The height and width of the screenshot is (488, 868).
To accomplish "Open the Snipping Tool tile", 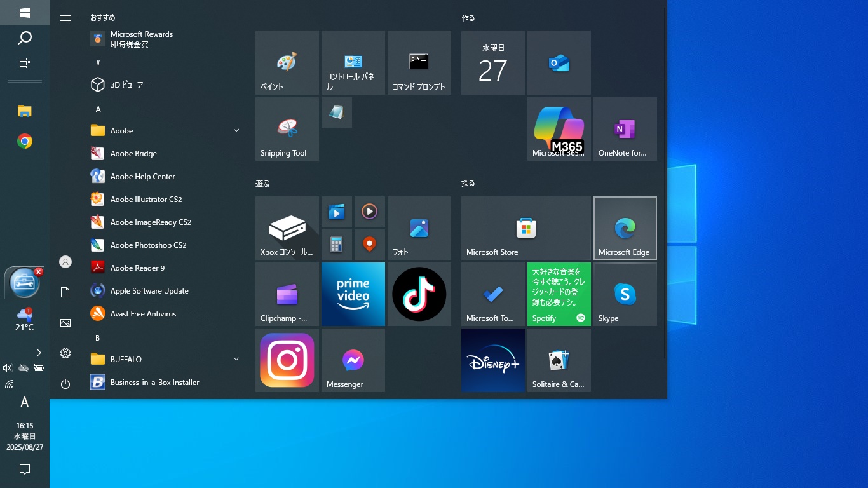I will tap(287, 129).
